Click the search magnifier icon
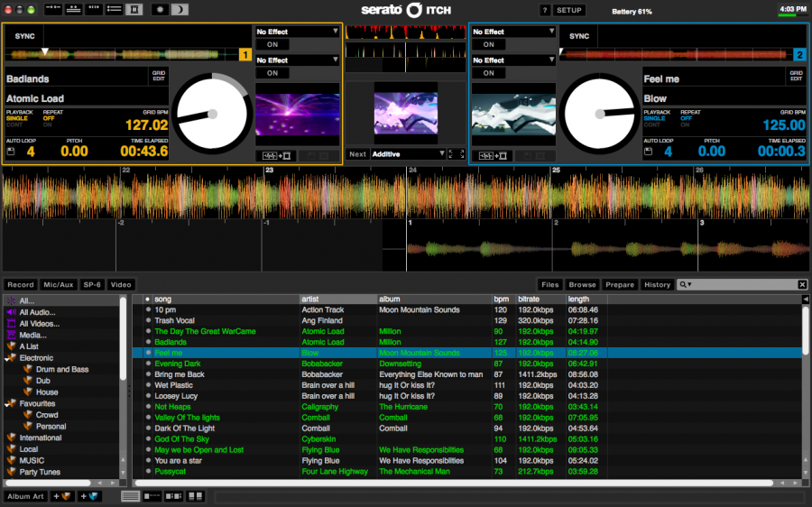This screenshot has width=812, height=507. [x=683, y=284]
